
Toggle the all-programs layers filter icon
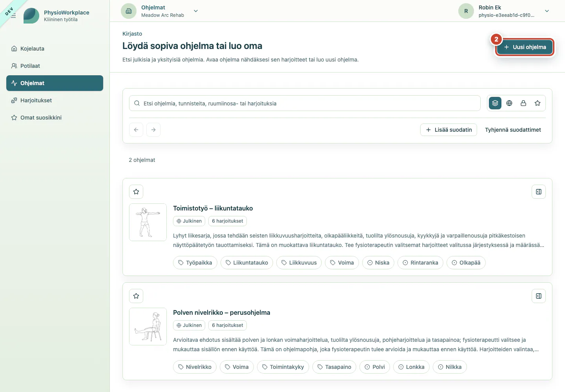495,103
